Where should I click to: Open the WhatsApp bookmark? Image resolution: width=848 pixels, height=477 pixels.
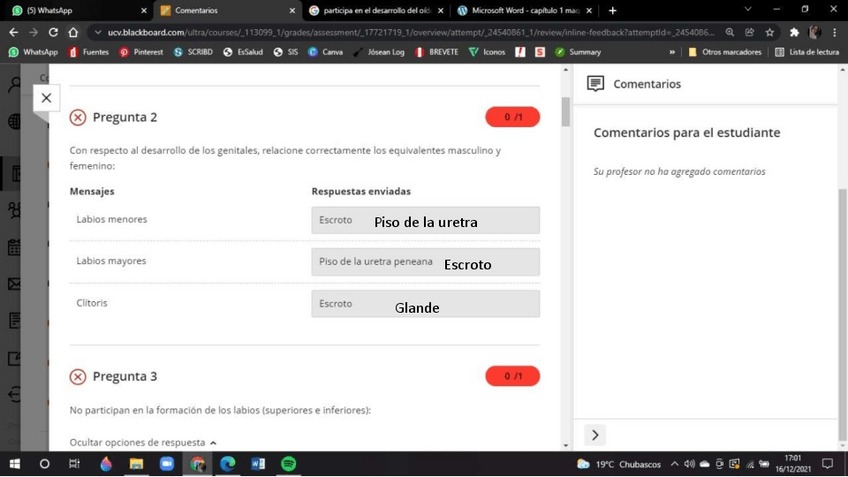click(x=34, y=52)
